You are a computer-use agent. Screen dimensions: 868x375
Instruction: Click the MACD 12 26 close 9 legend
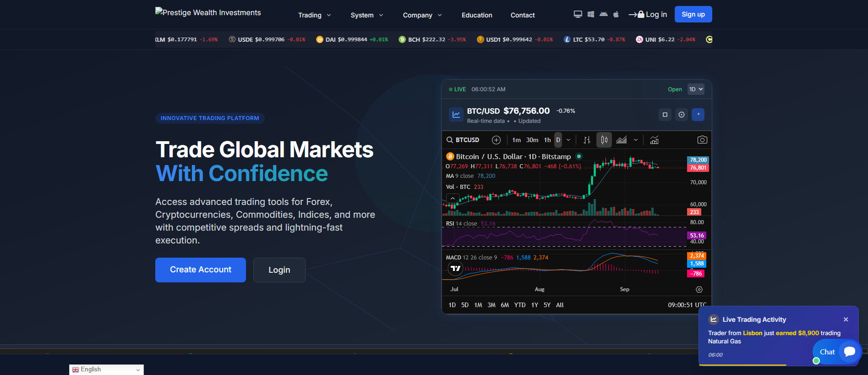tap(471, 258)
